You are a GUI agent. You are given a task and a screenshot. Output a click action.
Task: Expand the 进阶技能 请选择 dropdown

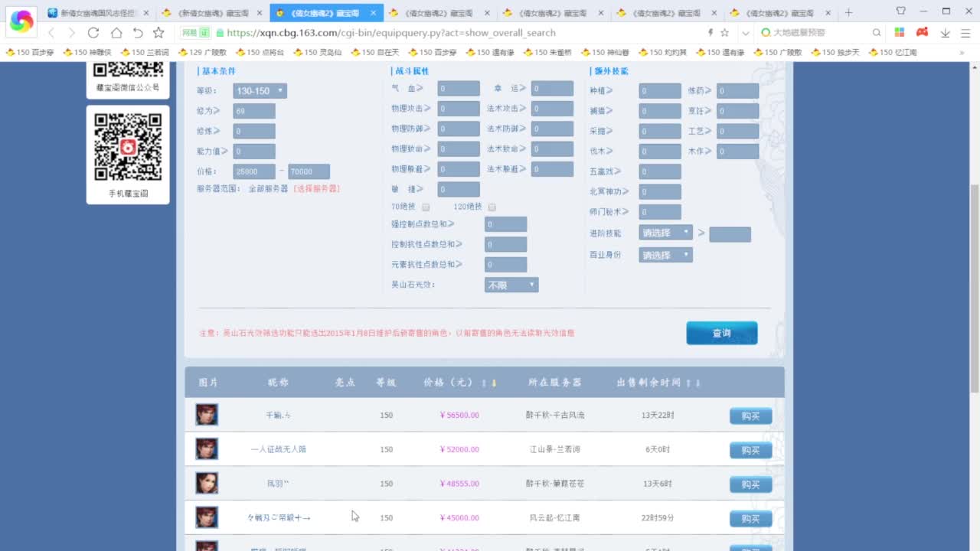click(665, 232)
